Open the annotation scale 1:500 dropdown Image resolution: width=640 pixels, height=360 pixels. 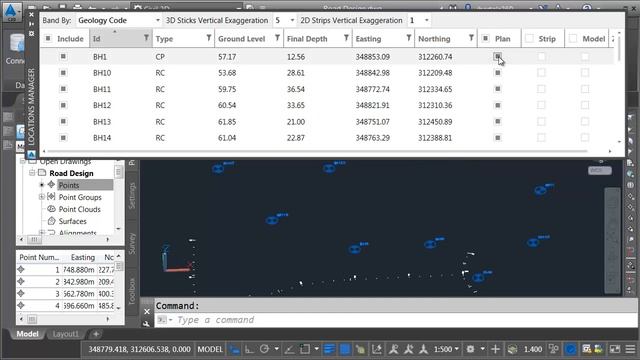click(x=446, y=349)
